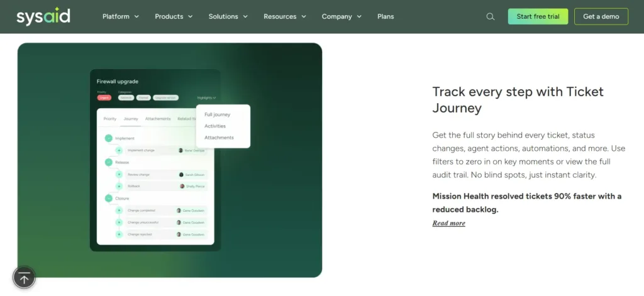Click the Firewall upgrade ticket title
Screen dimensions: 644x296
point(118,81)
